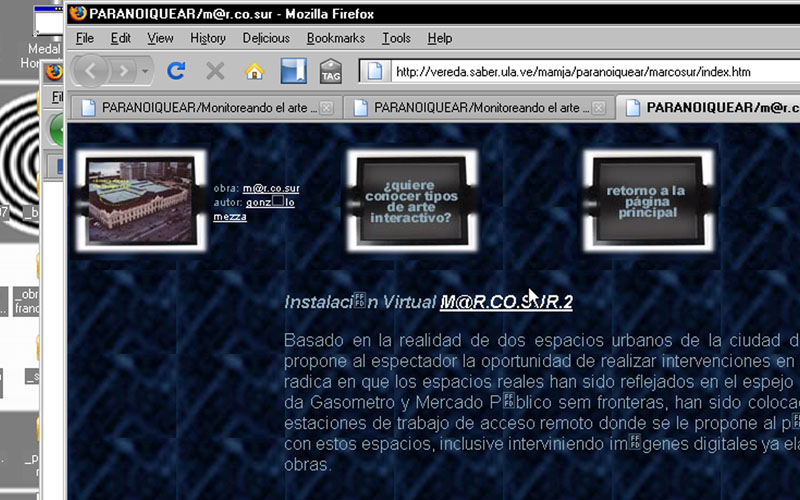Open the Bookmarks menu
Screen dimensions: 800x500
[x=335, y=38]
